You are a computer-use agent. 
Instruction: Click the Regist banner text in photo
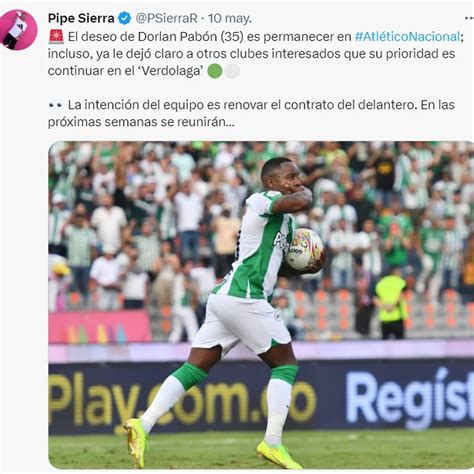pyautogui.click(x=410, y=398)
